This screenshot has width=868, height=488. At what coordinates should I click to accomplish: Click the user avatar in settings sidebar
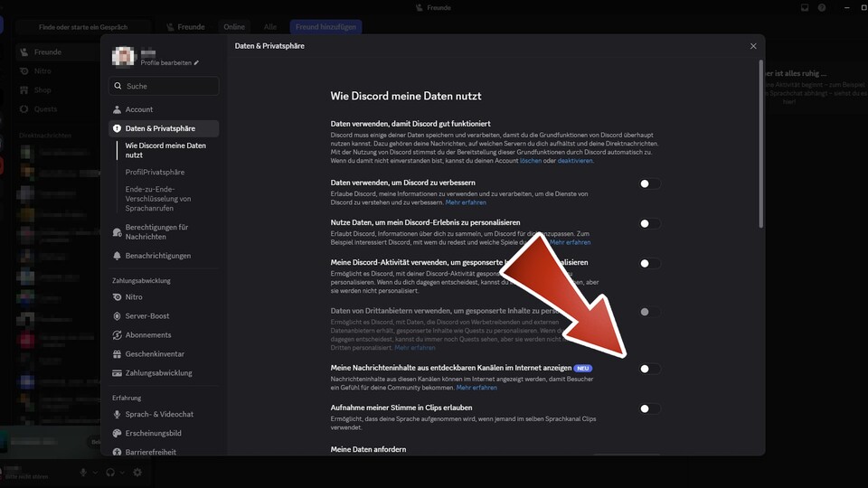(x=123, y=56)
